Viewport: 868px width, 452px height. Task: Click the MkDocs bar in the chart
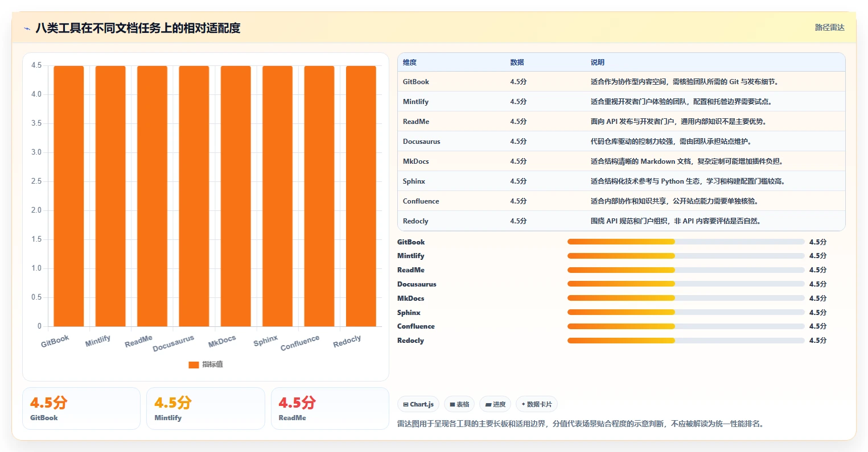click(x=236, y=196)
